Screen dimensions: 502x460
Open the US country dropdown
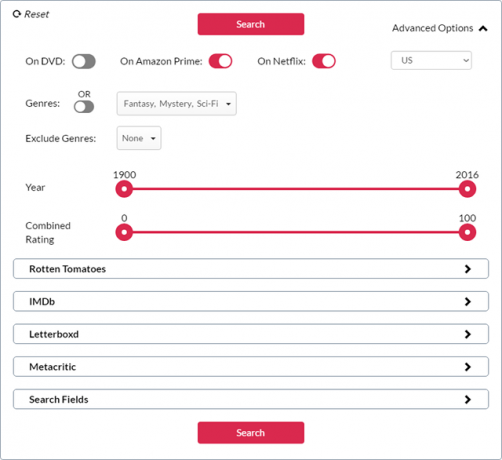(x=431, y=60)
